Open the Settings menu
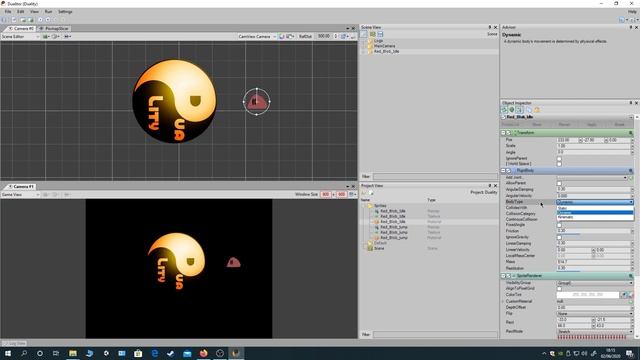 tap(65, 12)
